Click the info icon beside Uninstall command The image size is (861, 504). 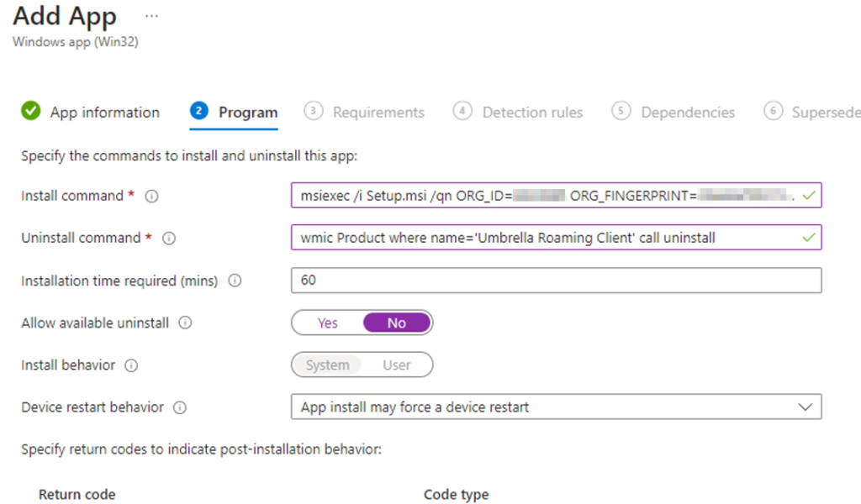pos(168,239)
